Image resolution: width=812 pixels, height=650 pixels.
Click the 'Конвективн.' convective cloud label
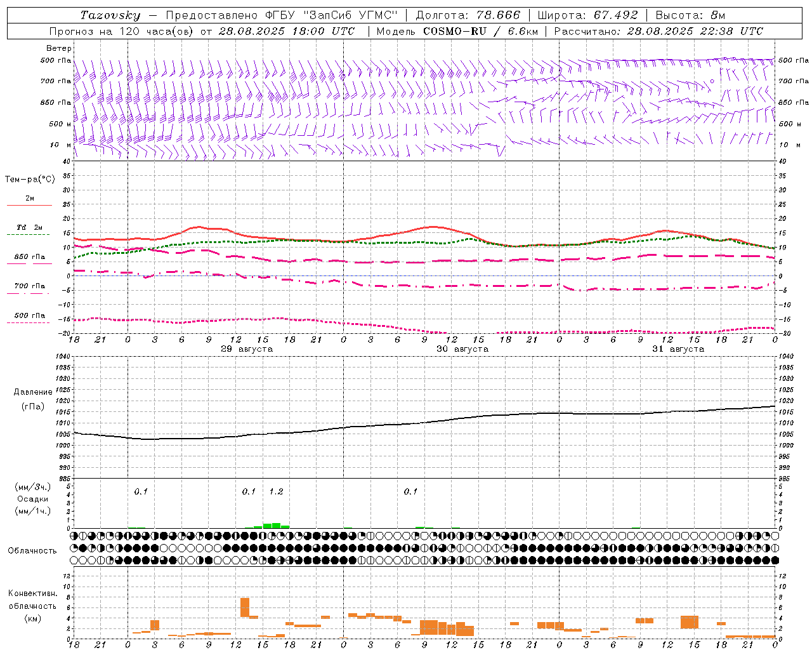[x=32, y=594]
